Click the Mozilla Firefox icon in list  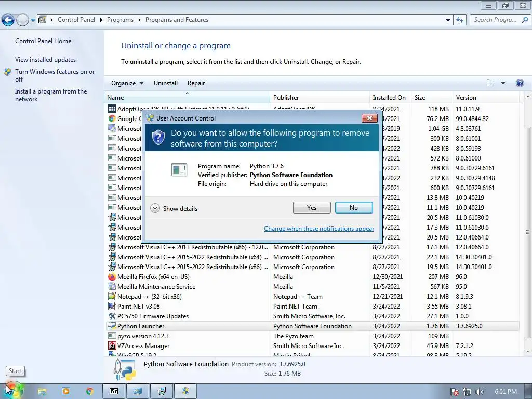click(x=112, y=277)
